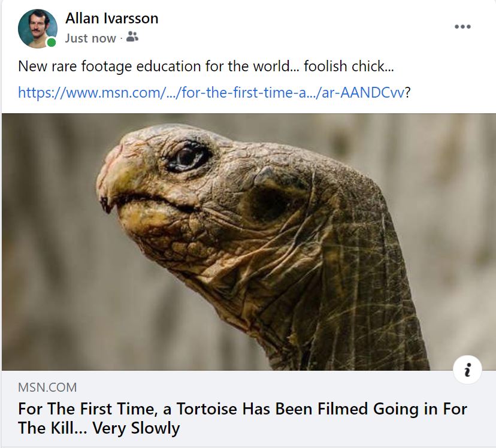496x448 pixels.
Task: Click "The Kill... Very Slowly" headline line
Action: (99, 429)
